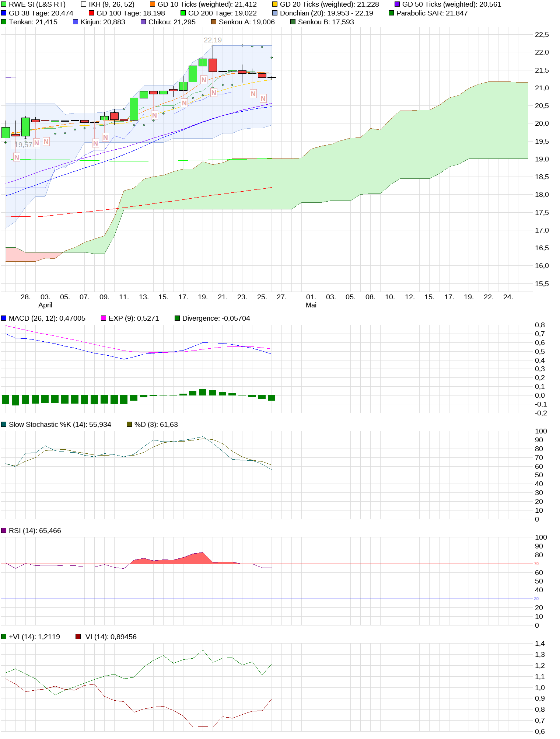Click the 'April' month label on axis
The width and height of the screenshot is (560, 739).
point(45,305)
